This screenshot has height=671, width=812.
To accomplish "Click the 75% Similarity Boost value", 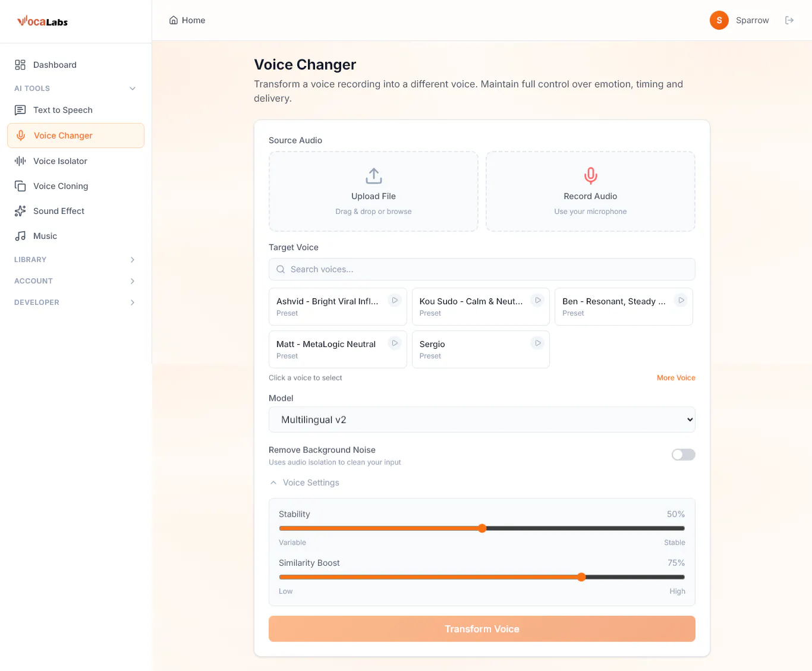I will coord(676,563).
